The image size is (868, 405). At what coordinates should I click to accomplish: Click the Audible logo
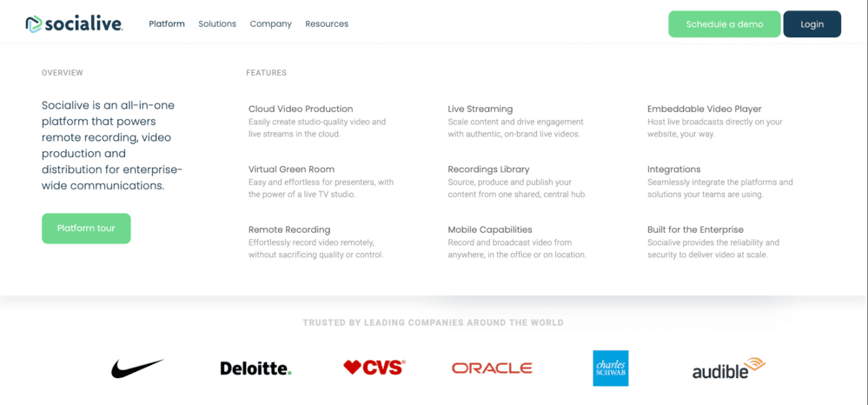729,368
